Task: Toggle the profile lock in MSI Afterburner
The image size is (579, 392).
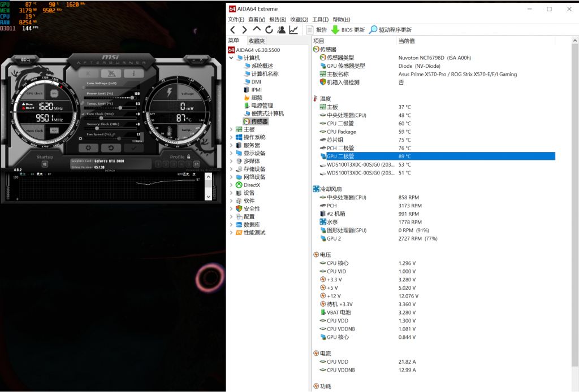Action: pyautogui.click(x=188, y=157)
